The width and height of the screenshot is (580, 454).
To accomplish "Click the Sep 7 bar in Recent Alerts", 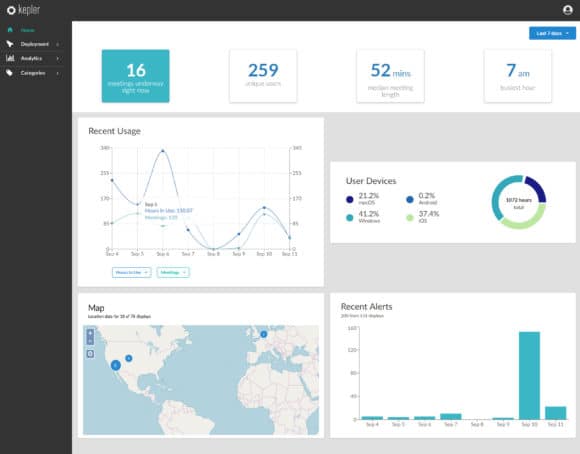I will (451, 416).
